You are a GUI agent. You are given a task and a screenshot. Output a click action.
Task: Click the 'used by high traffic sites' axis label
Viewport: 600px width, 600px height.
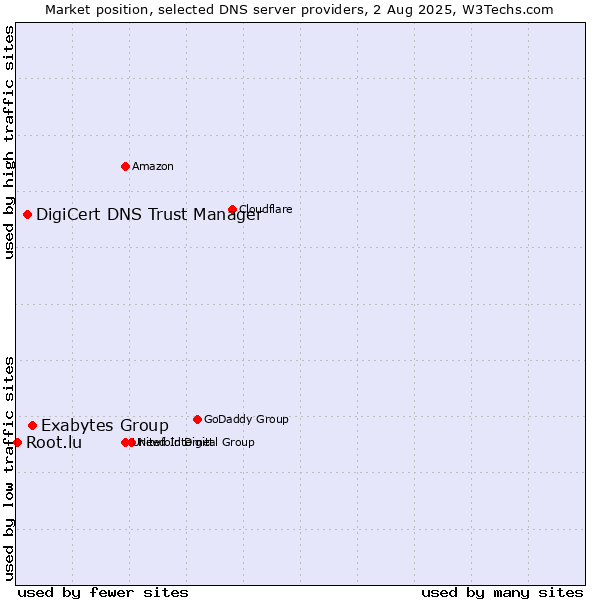(x=9, y=142)
